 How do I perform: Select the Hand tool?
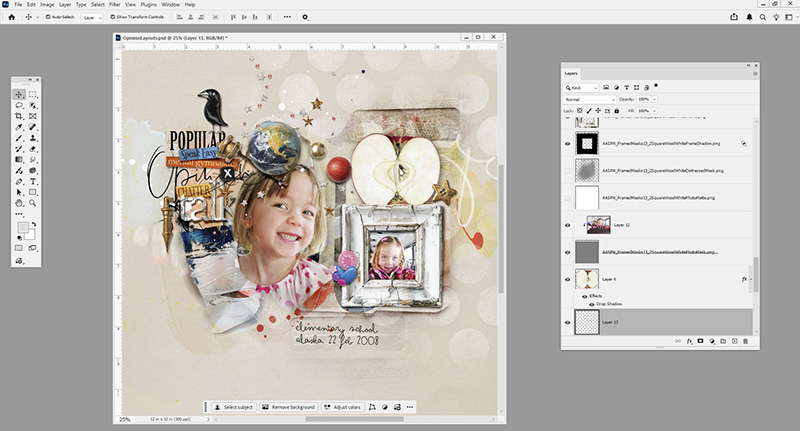(19, 203)
